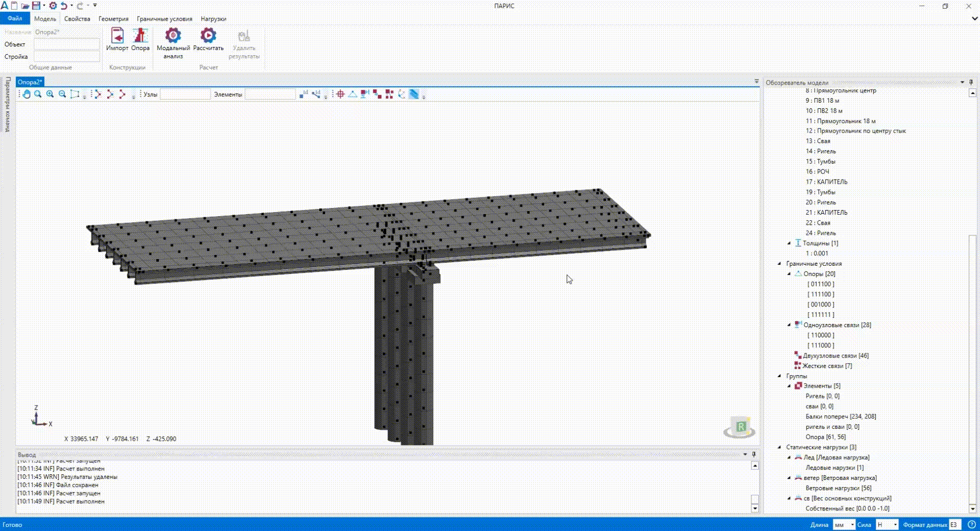The width and height of the screenshot is (980, 531).
Task: Click the undo arrow in quick access
Action: click(64, 6)
